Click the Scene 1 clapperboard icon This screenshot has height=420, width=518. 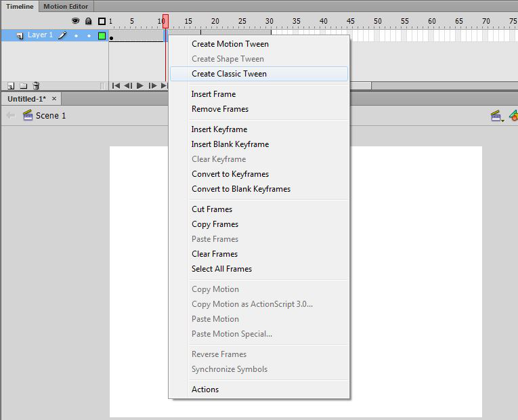(x=28, y=116)
